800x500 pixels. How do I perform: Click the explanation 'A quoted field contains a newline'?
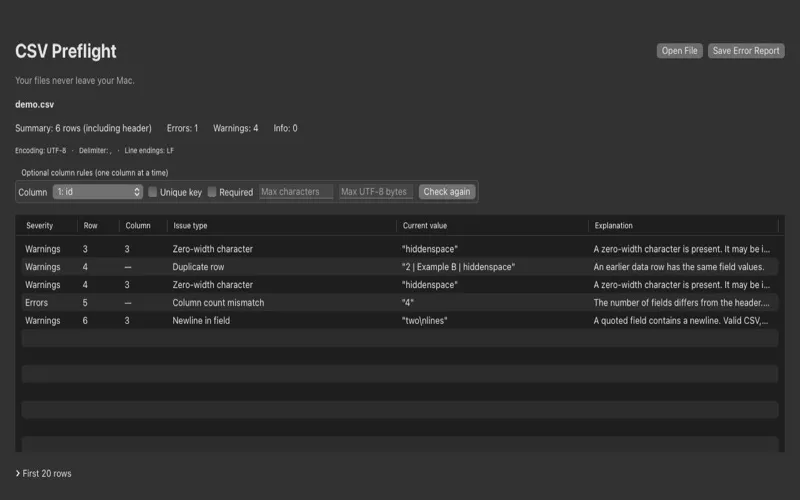(x=680, y=320)
